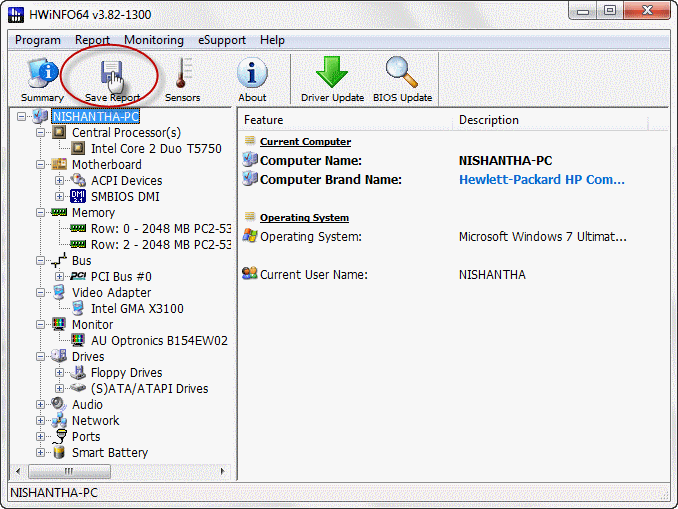Open the Program menu
This screenshot has width=678, height=509.
38,40
